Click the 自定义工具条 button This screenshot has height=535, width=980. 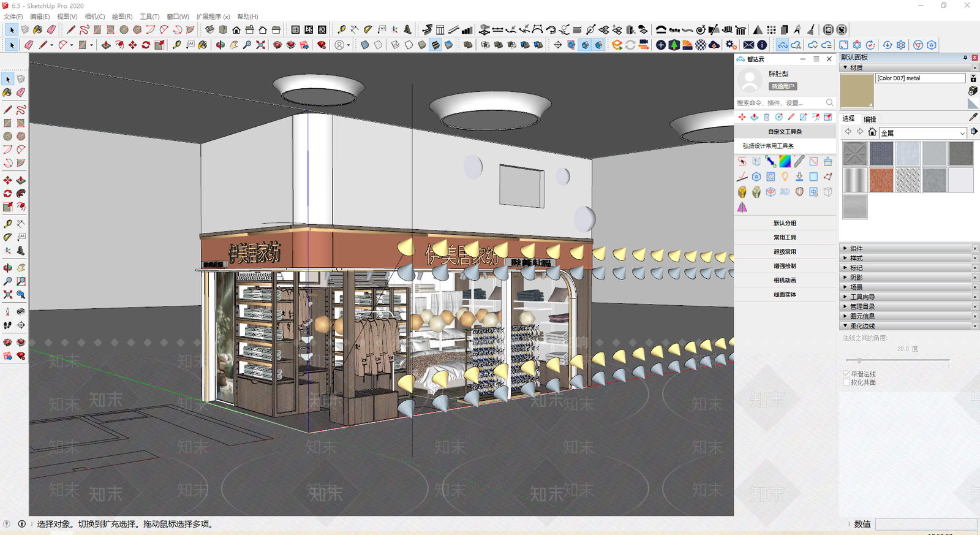click(x=785, y=132)
